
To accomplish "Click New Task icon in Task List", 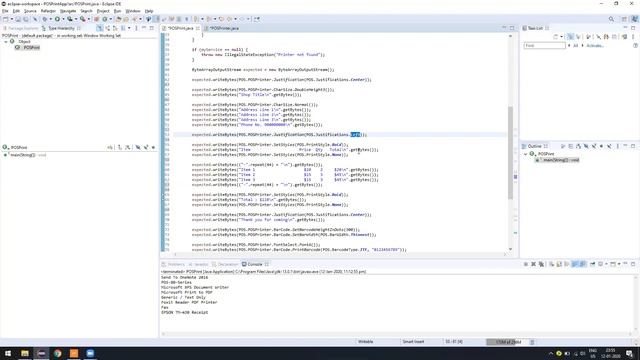I will (556, 37).
